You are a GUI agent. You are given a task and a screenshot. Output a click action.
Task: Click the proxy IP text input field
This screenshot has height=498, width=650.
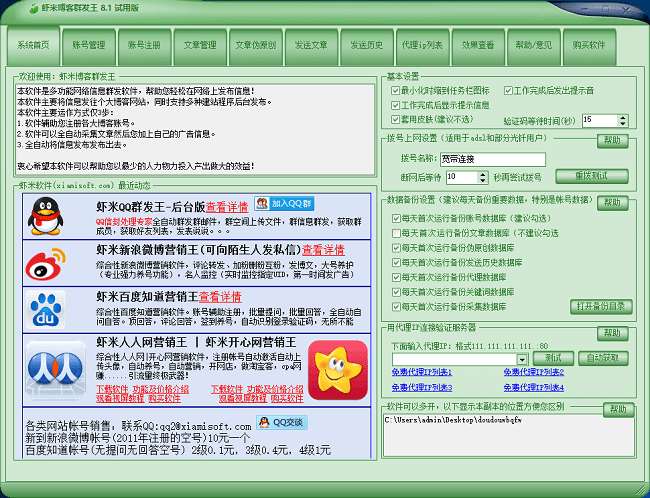[x=454, y=359]
